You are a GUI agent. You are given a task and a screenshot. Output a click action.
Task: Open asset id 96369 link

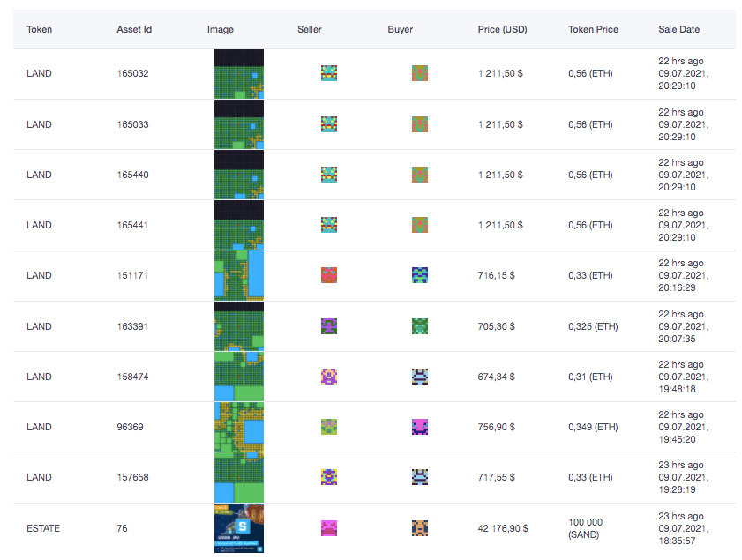coord(130,427)
